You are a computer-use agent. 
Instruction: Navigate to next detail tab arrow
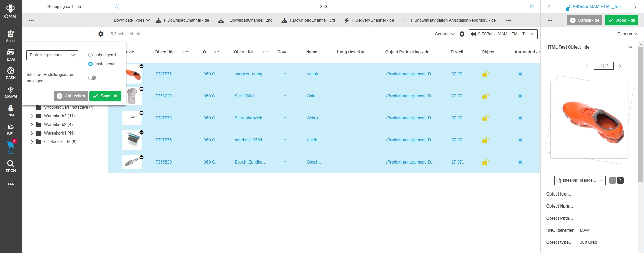pyautogui.click(x=635, y=7)
